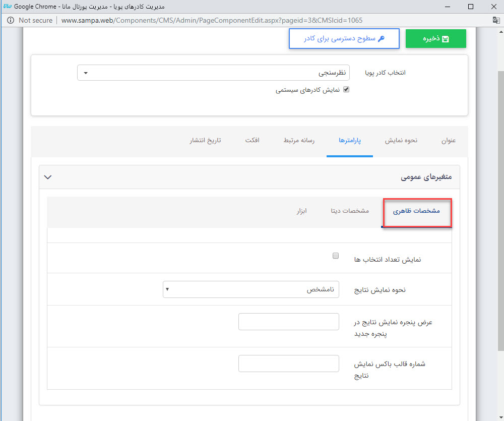This screenshot has height=421, width=504.
Task: Open the انتخاب کادر پویا dropdown
Action: coord(213,73)
